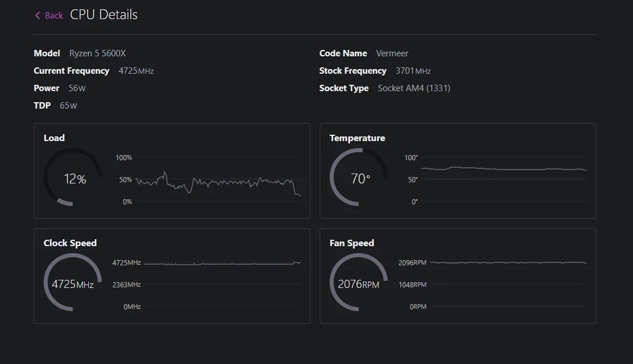Viewport: 633px width, 364px height.
Task: Click the Load history line graph
Action: point(218,181)
